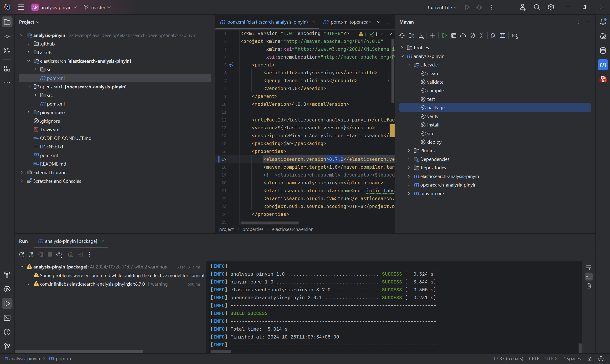Open the Commit tool window in the left sidebar
The height and width of the screenshot is (364, 610).
pyautogui.click(x=7, y=36)
